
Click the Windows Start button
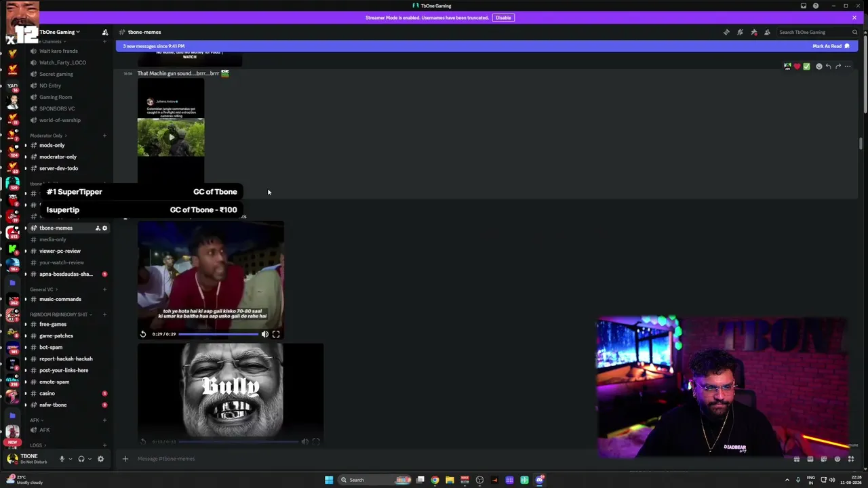click(x=329, y=480)
